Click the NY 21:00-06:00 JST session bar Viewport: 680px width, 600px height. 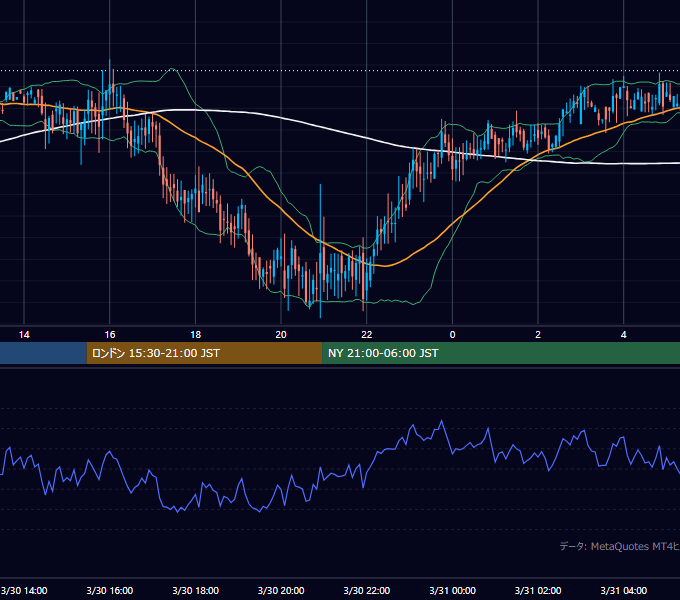tap(501, 353)
